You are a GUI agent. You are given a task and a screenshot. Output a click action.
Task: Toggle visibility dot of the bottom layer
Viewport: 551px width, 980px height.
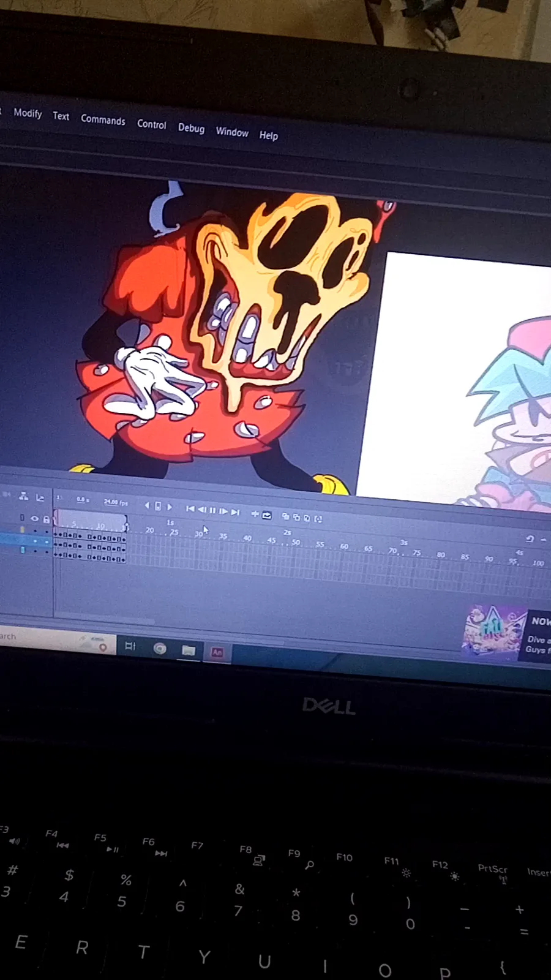(x=36, y=551)
